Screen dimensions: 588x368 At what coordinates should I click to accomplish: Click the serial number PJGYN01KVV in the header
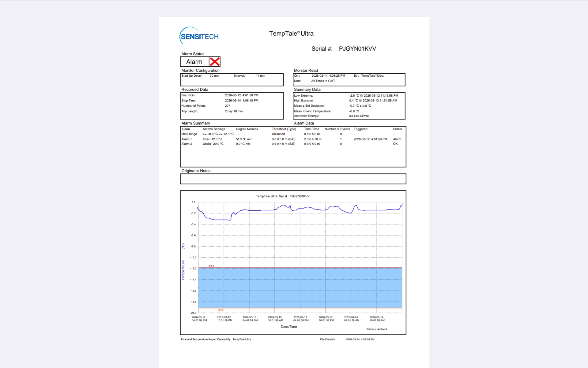(357, 48)
